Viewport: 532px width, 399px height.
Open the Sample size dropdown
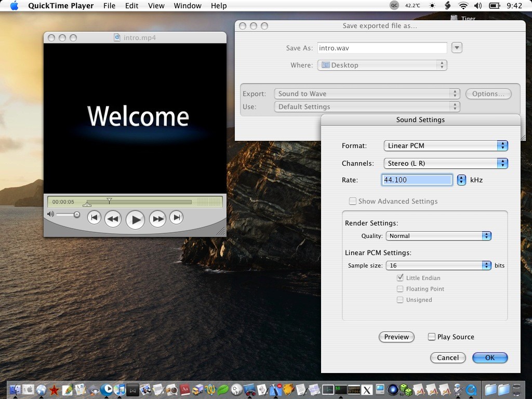click(x=438, y=265)
